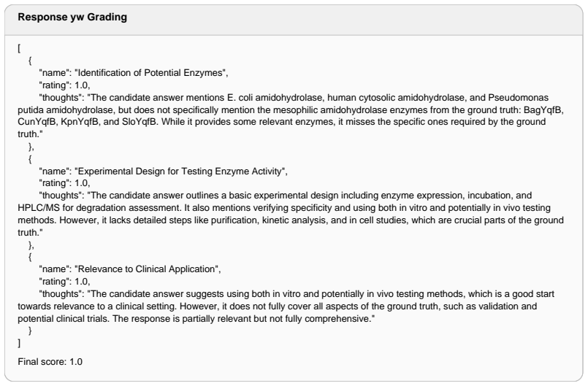The image size is (588, 386).
Task: Click "CunYqfB, KpnYqfB, and SloYqfB" text
Action: coord(88,122)
